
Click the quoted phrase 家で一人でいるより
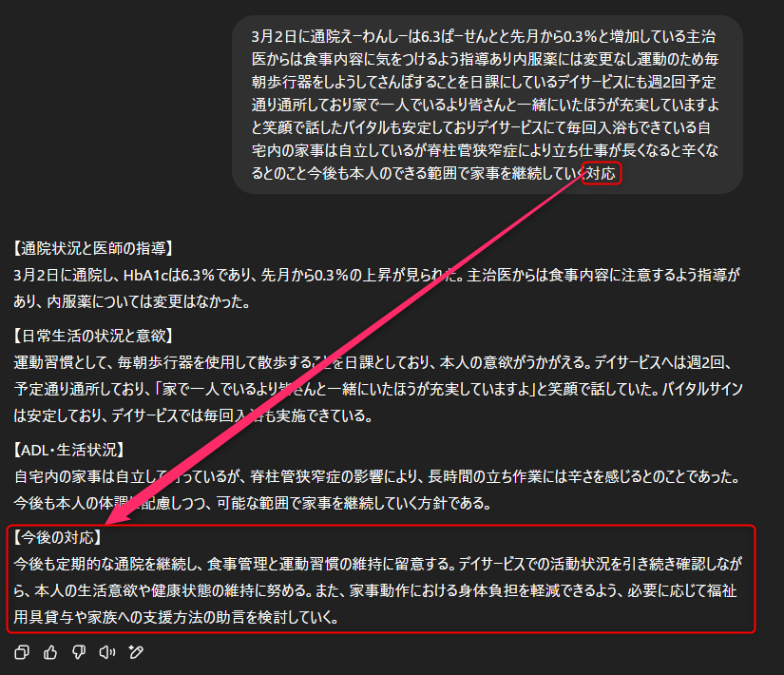coord(220,389)
